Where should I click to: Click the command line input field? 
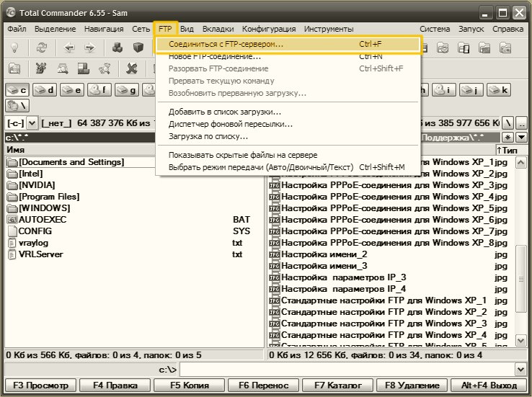click(347, 369)
